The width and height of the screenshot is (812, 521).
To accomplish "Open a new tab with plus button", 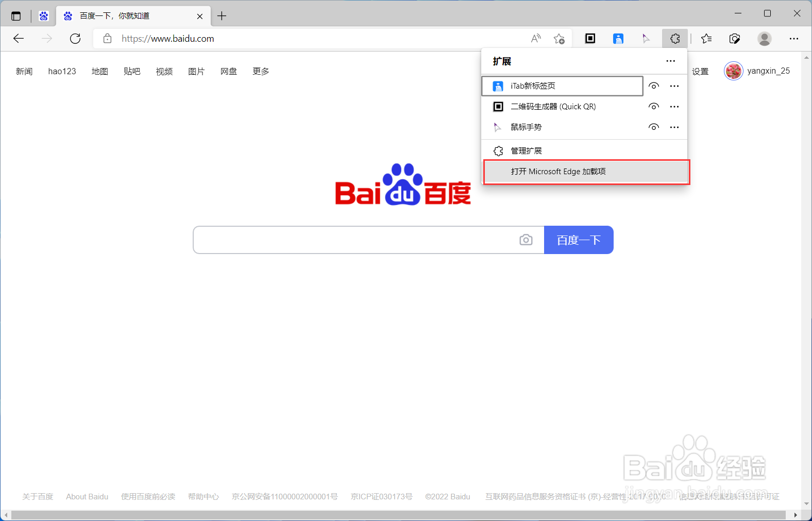I will [x=222, y=16].
